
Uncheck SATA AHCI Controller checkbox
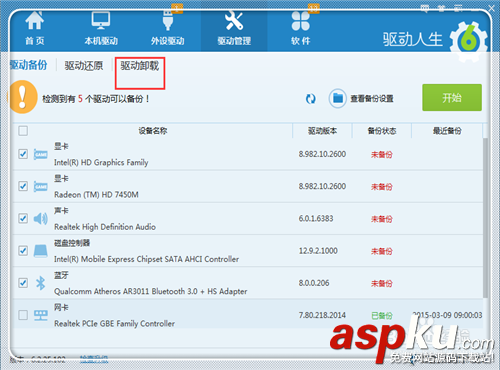(x=23, y=250)
